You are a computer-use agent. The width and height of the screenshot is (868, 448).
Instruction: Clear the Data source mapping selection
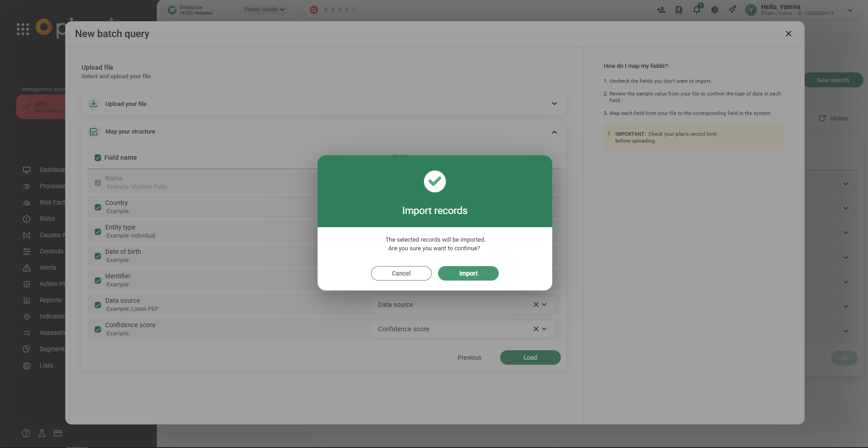pos(536,305)
